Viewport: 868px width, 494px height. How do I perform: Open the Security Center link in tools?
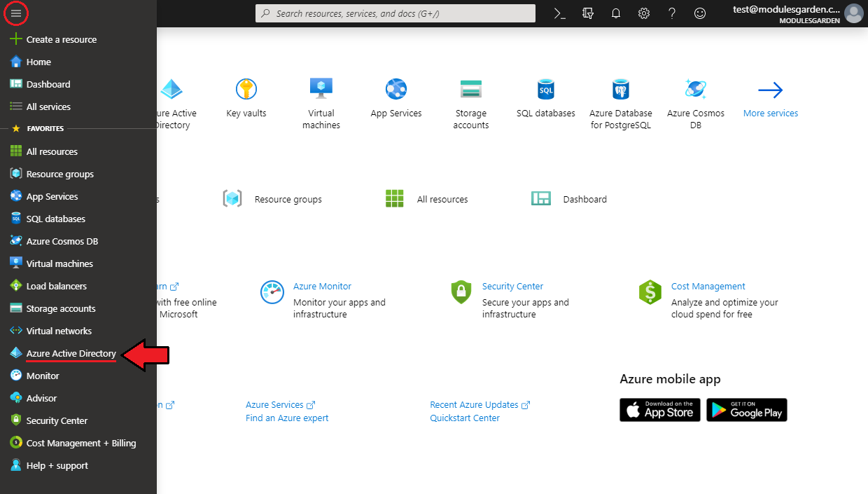click(512, 286)
